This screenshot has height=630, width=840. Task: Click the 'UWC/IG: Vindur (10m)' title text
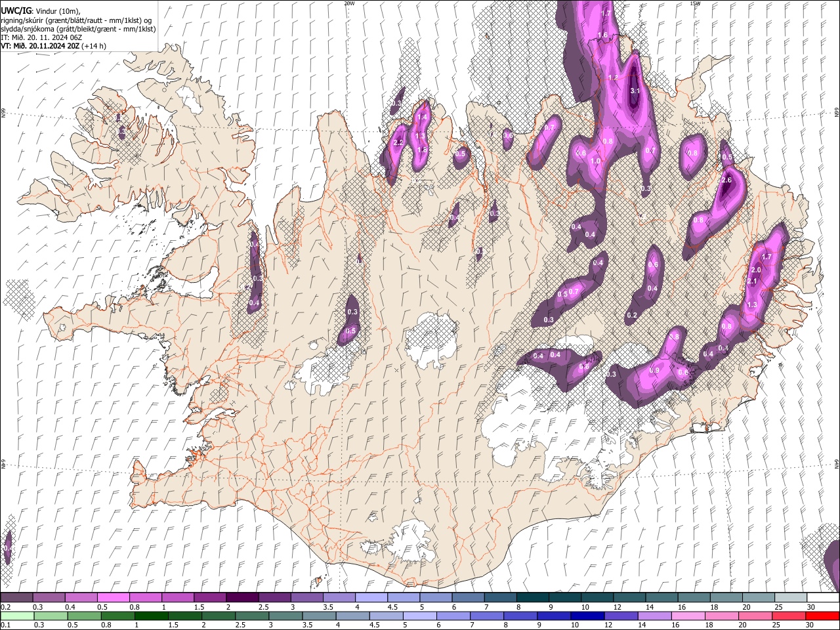40,11
